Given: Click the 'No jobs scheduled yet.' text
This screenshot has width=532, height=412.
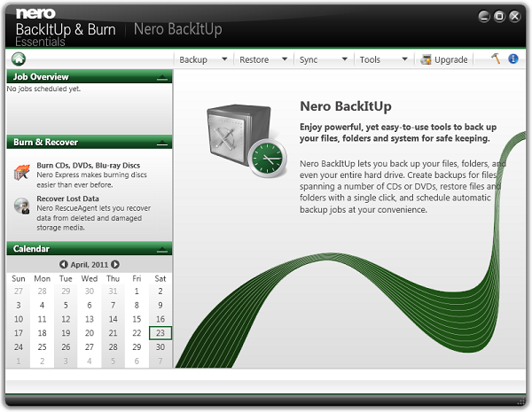Looking at the screenshot, I should click(43, 89).
